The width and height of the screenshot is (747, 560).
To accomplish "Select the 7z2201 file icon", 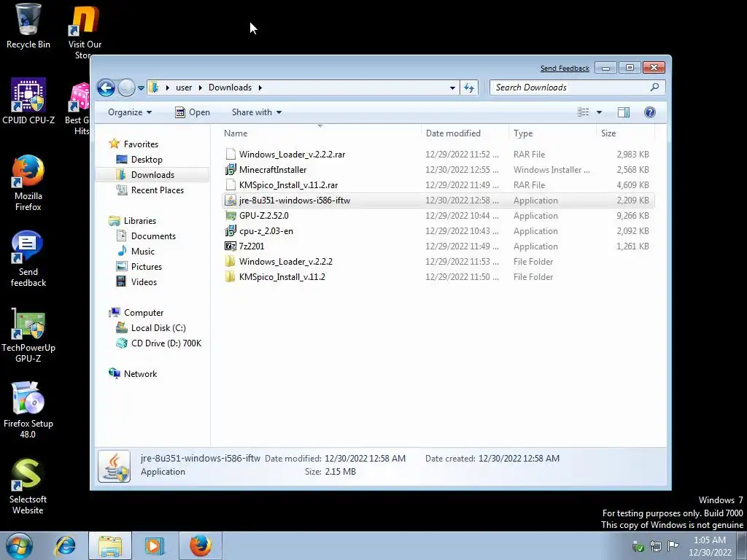I will tap(231, 246).
